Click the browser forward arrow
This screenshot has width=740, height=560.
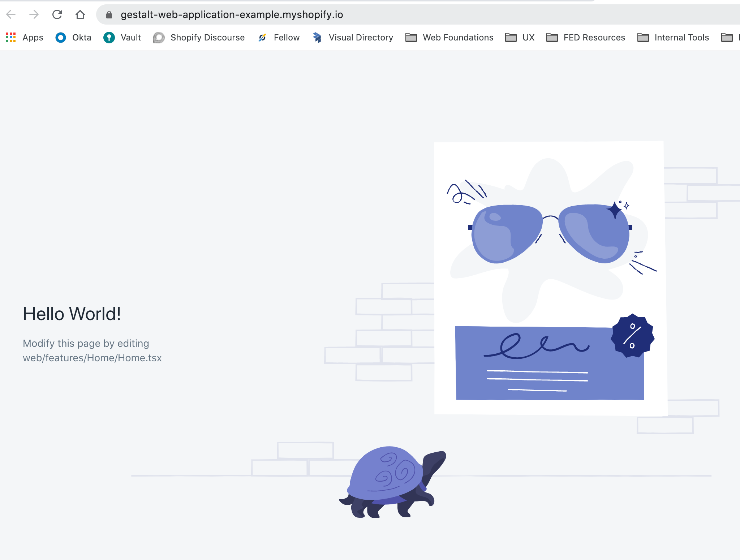tap(34, 14)
